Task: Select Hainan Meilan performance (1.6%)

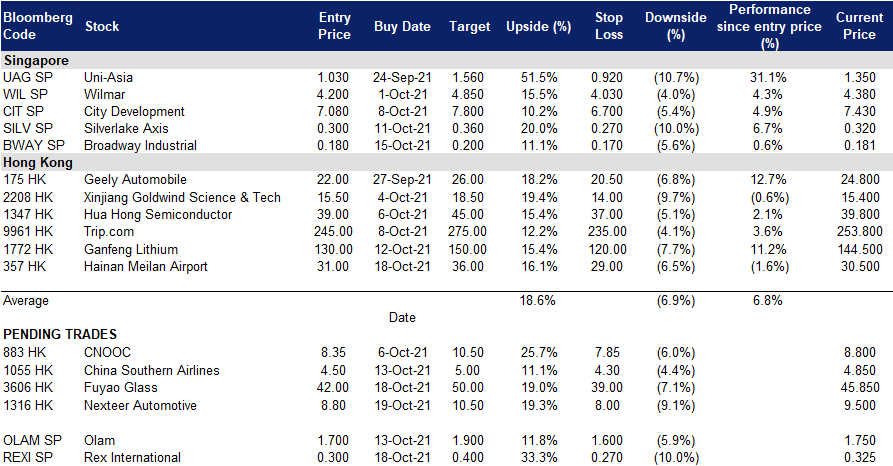Action: pos(769,267)
